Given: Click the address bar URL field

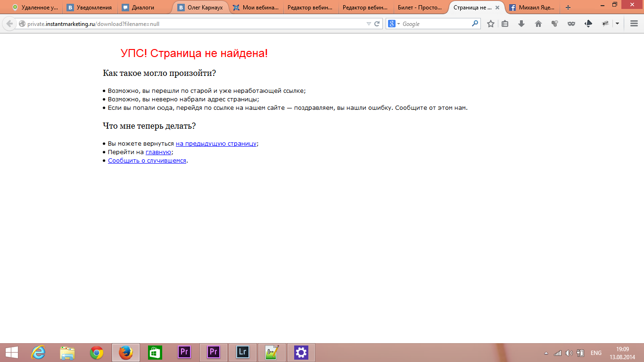Looking at the screenshot, I should tap(189, 24).
